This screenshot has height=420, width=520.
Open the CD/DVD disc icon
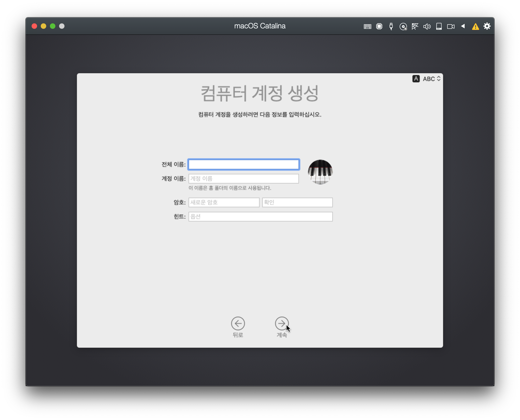coord(403,27)
